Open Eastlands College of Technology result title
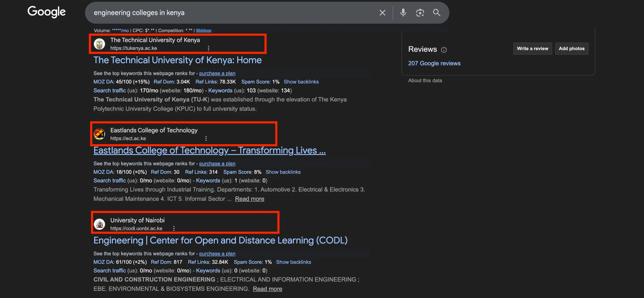 (x=209, y=150)
